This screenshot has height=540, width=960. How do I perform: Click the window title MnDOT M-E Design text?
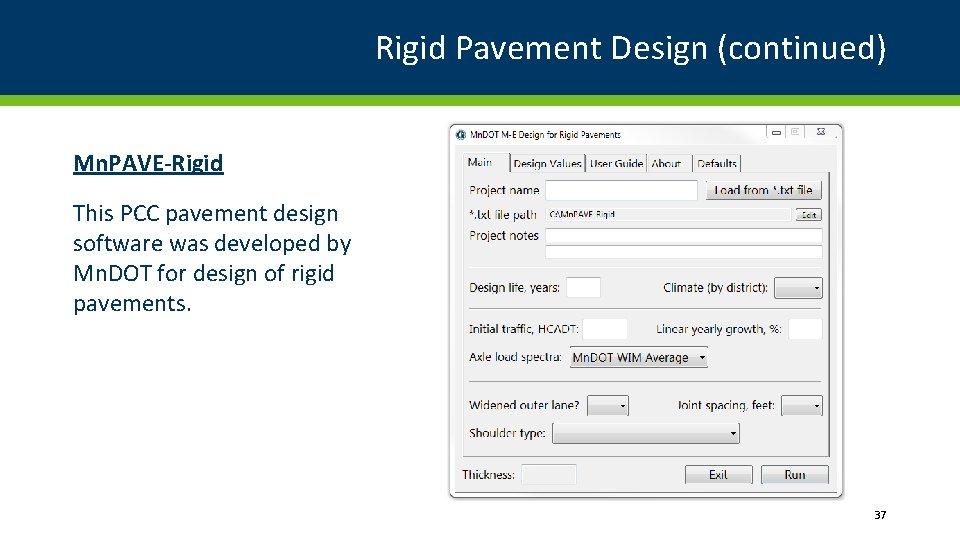[545, 135]
